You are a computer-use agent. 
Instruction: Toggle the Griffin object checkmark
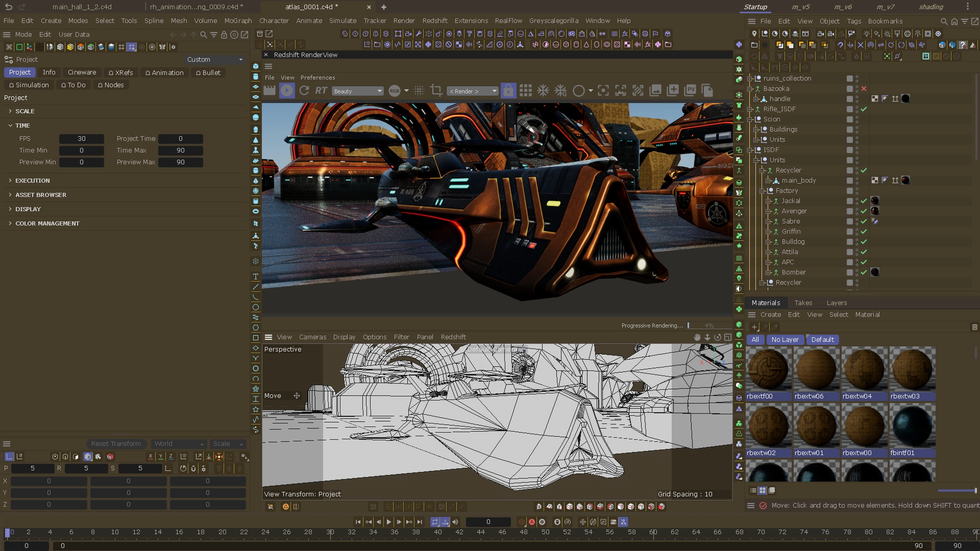(x=864, y=232)
